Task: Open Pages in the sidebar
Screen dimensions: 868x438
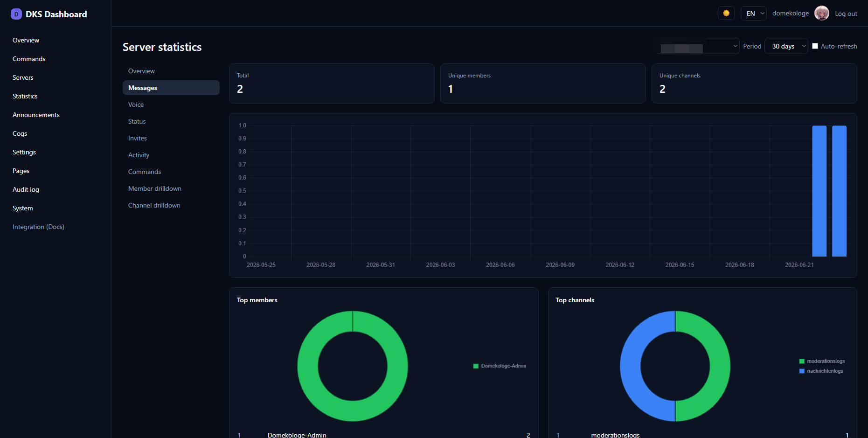Action: (x=21, y=171)
